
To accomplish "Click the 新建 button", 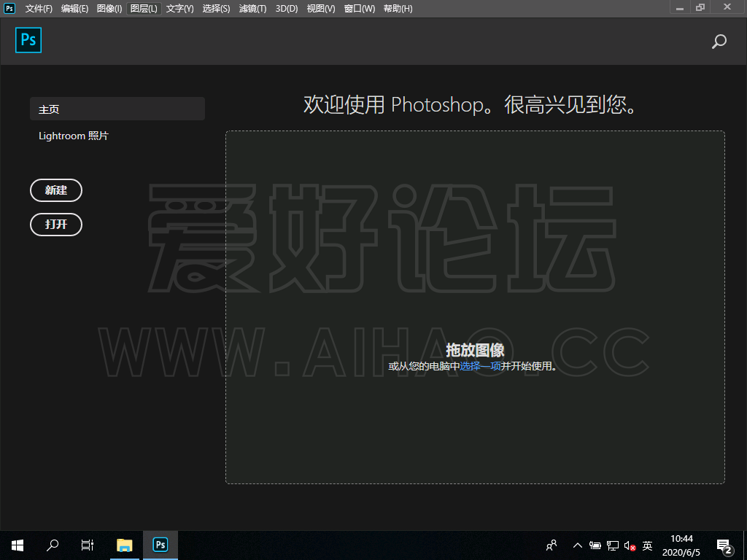I will 56,190.
